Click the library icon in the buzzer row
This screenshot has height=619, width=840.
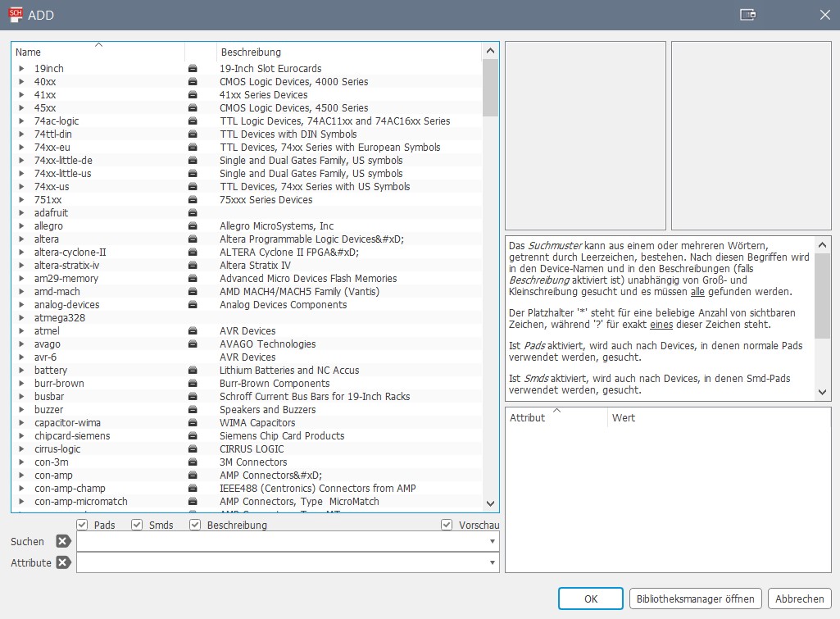tap(193, 409)
